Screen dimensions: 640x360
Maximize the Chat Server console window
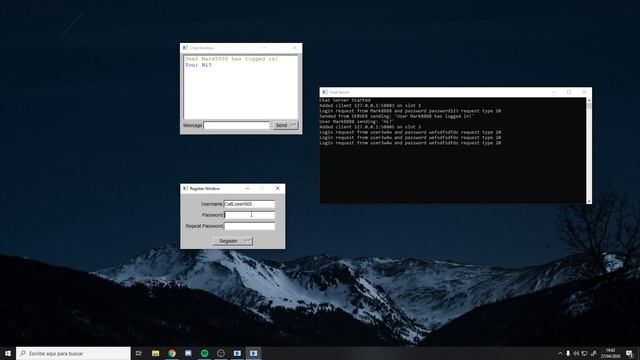pos(569,92)
